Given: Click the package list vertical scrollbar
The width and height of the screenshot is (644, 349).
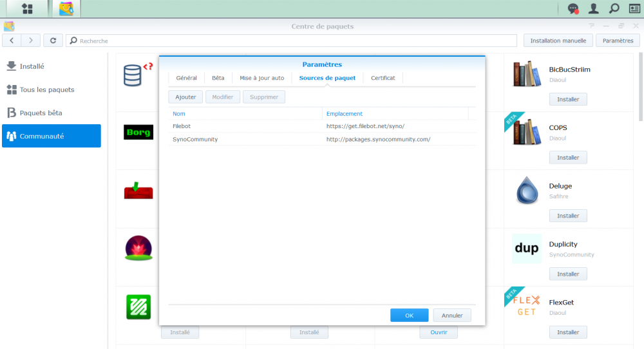Looking at the screenshot, I should click(x=641, y=87).
